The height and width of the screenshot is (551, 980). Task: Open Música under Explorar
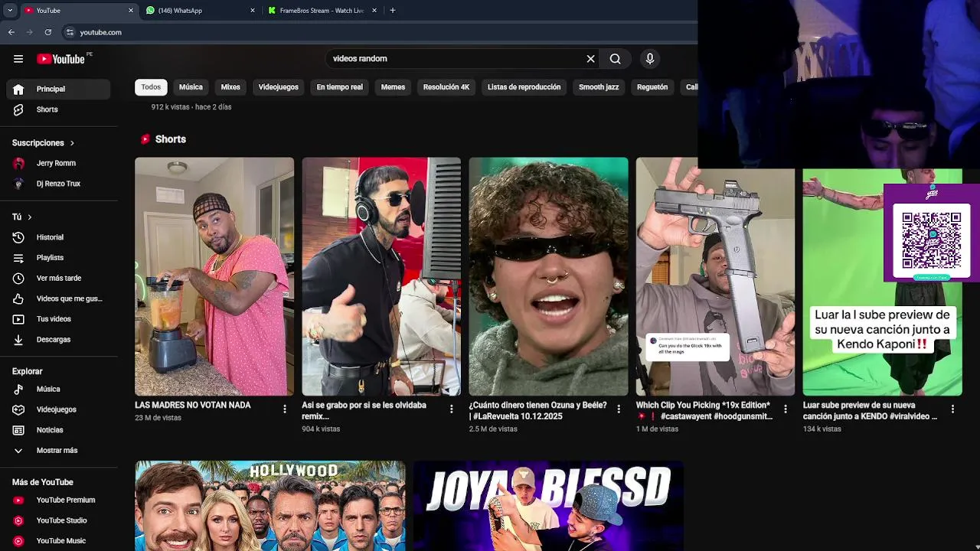pyautogui.click(x=58, y=389)
